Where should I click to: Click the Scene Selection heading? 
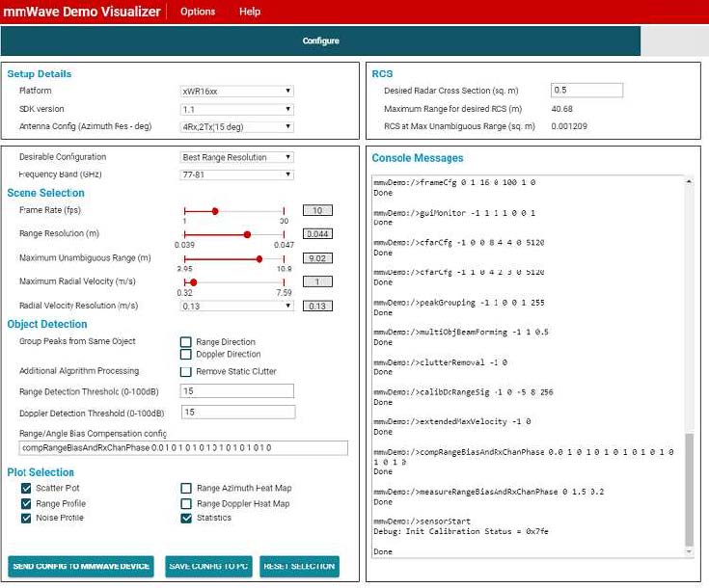click(45, 193)
